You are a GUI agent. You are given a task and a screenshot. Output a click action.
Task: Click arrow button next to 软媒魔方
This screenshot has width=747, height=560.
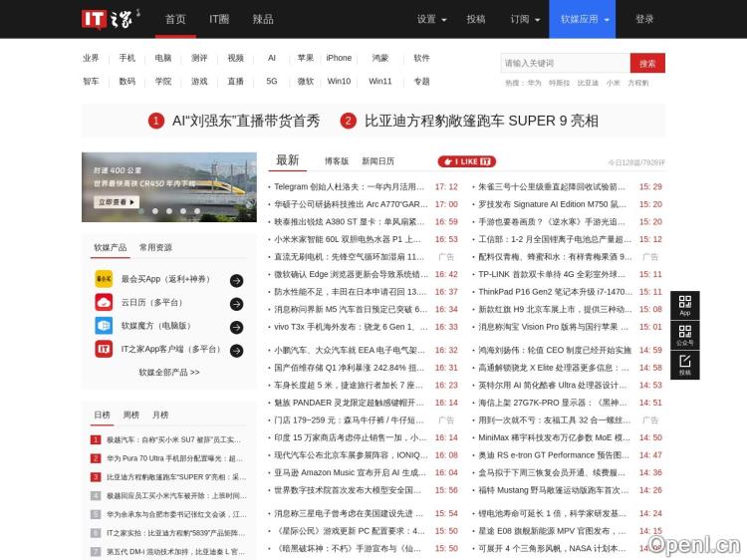coord(236,328)
